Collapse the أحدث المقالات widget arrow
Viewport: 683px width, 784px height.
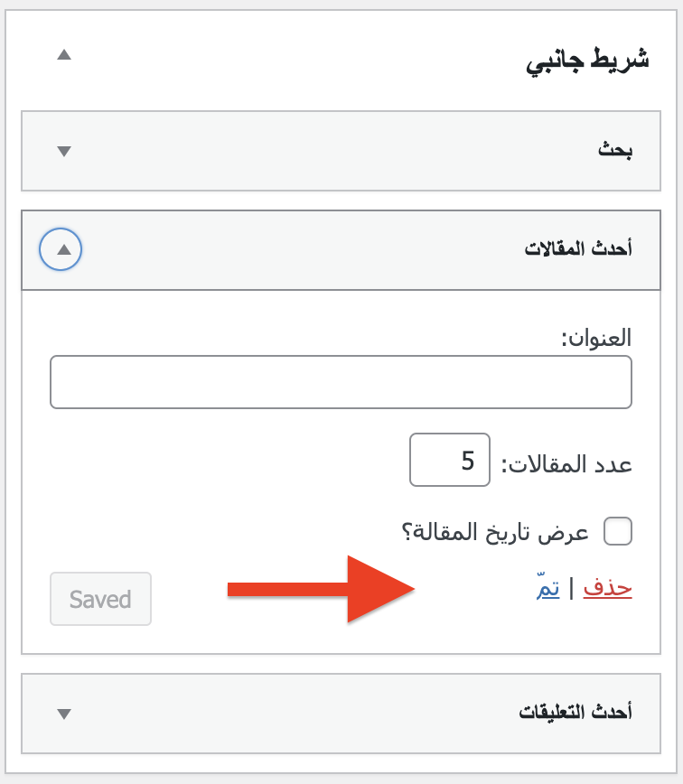point(61,250)
